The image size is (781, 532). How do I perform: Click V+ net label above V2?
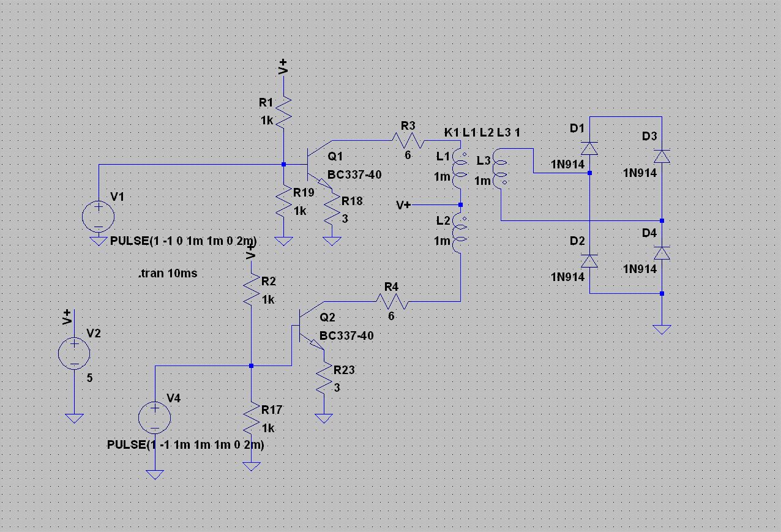68,317
